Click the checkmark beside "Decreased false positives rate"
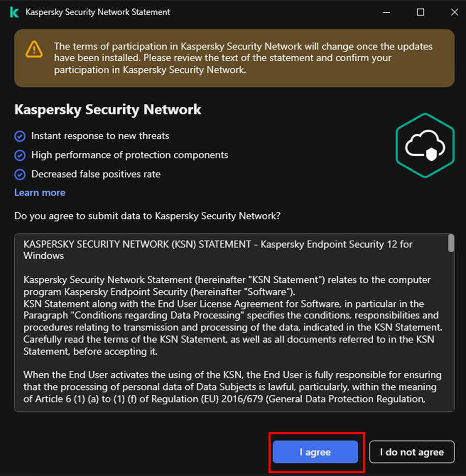 pyautogui.click(x=20, y=174)
